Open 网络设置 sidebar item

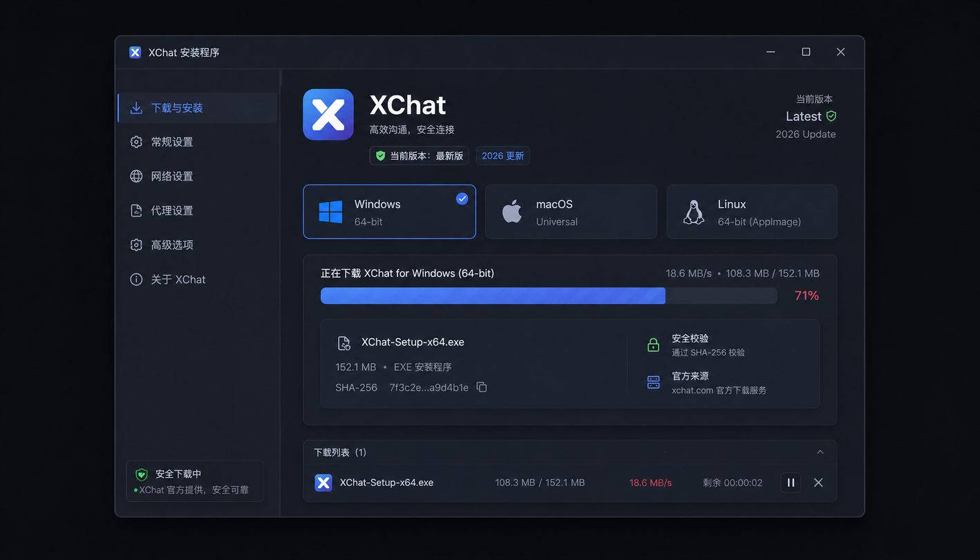coord(198,176)
